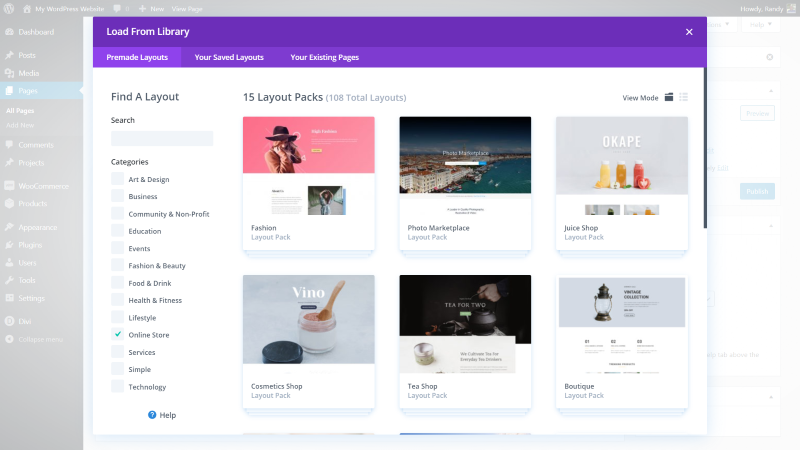This screenshot has height=450, width=800.
Task: Click inside the layout Search field
Action: [x=162, y=138]
